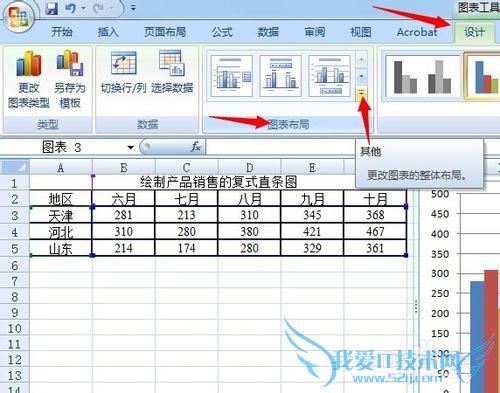Save workbook via Quick Access icon

coord(52,8)
